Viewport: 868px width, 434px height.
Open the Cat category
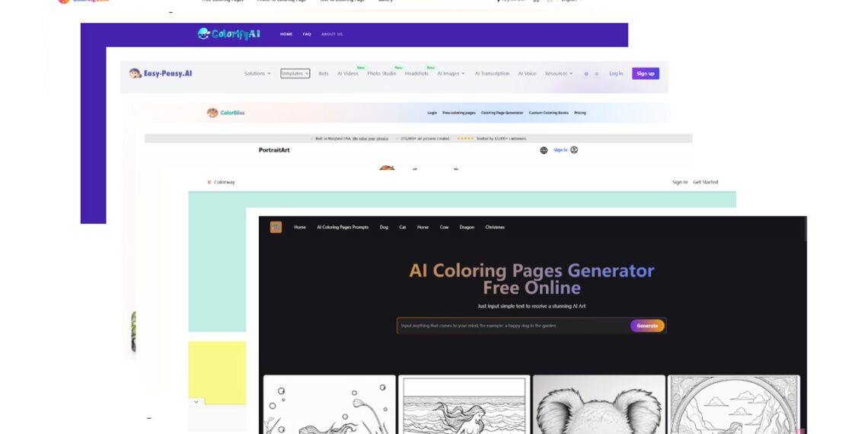click(403, 227)
